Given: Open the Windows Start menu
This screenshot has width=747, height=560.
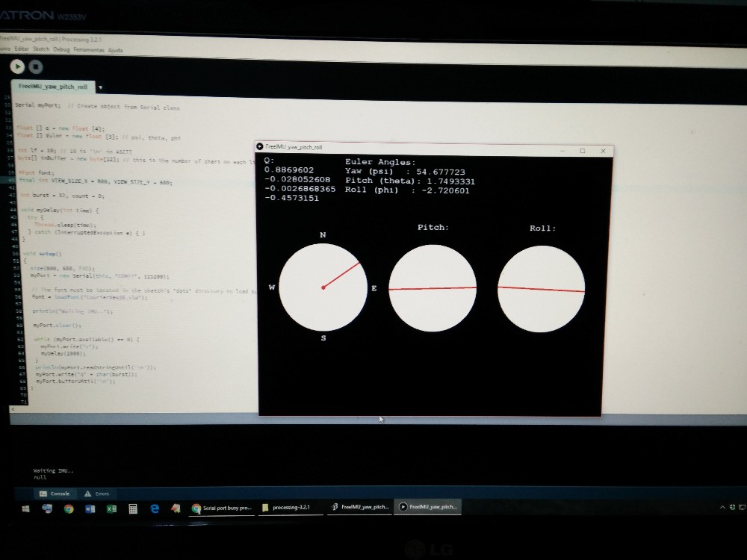Looking at the screenshot, I should (x=25, y=508).
